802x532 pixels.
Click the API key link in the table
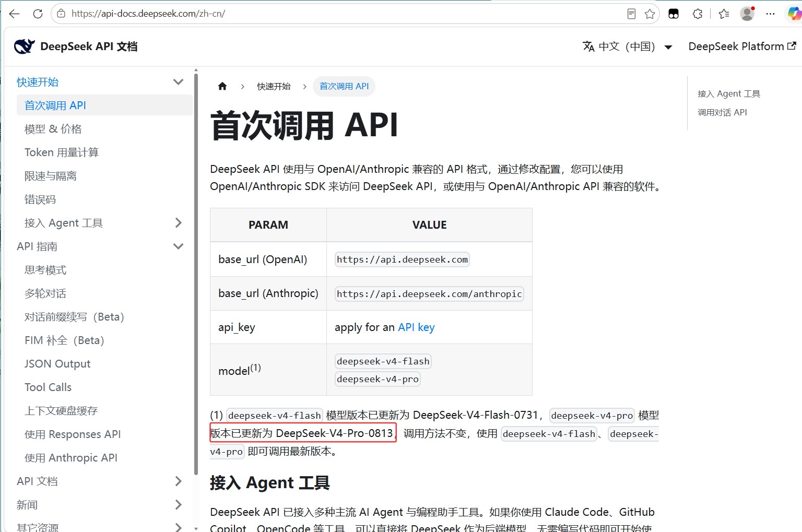click(x=416, y=327)
